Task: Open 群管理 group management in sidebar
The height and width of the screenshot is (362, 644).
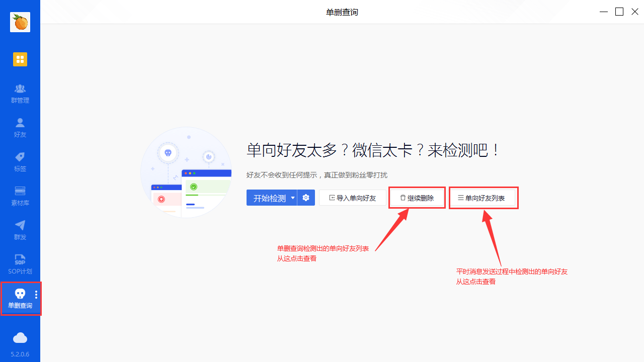Action: (20, 94)
